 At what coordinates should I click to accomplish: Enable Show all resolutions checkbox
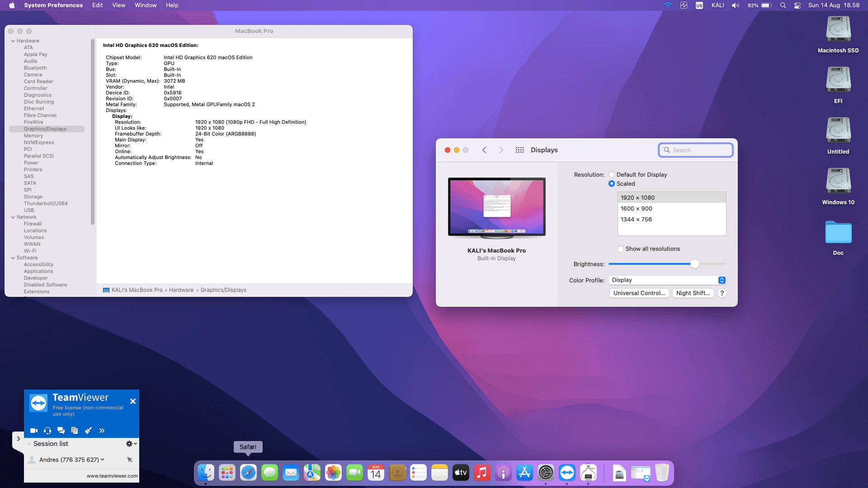click(621, 249)
